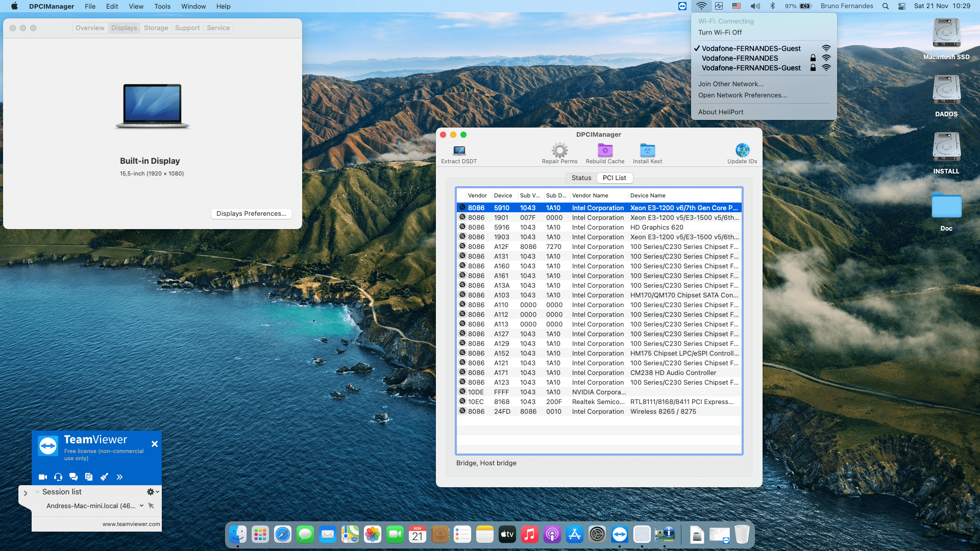Click the Update IDs globe icon
980x551 pixels.
742,151
